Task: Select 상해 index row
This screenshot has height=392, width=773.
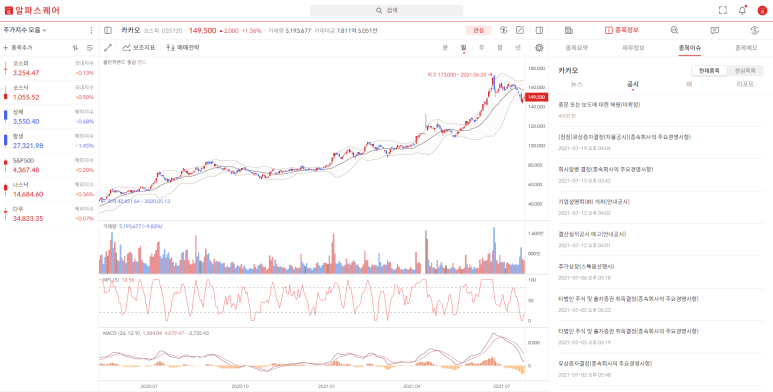Action: 49,116
